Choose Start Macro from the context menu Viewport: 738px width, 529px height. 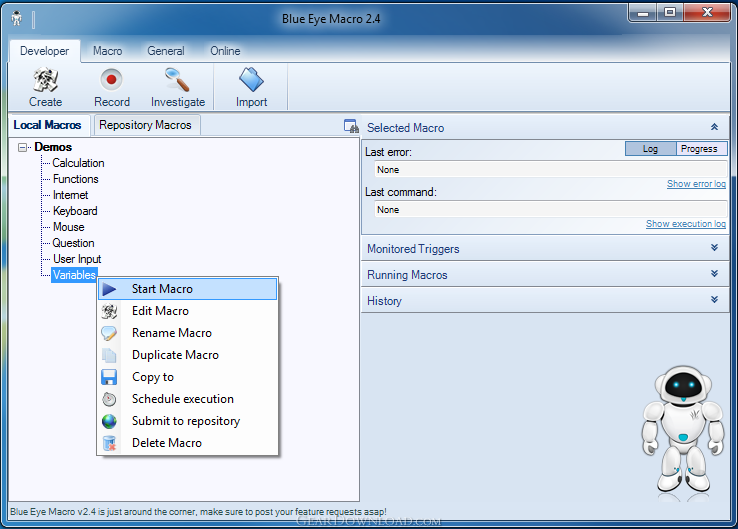click(x=187, y=289)
